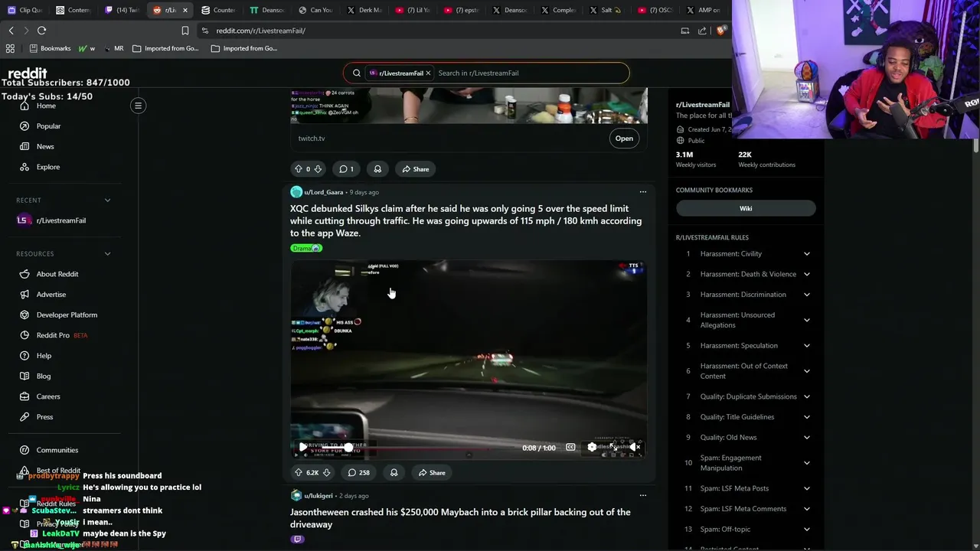
Task: Downvote the XQC debunked Silkys post
Action: 326,472
